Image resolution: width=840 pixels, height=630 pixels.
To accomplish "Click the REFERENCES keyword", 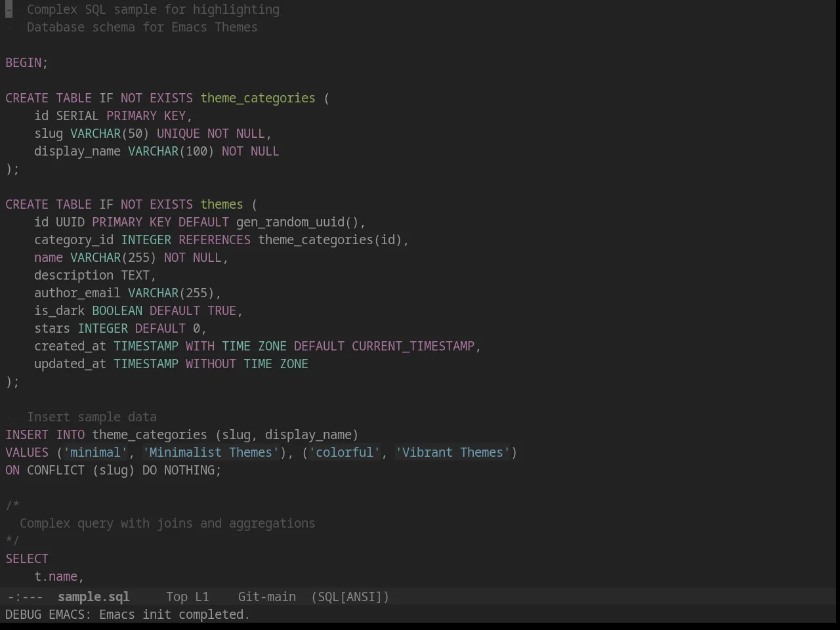I will pos(215,240).
